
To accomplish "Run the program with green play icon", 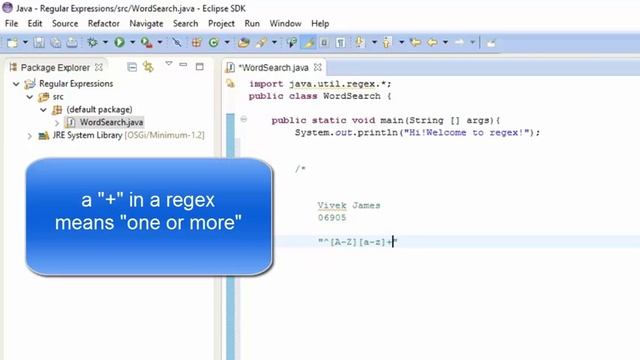I will tap(119, 42).
